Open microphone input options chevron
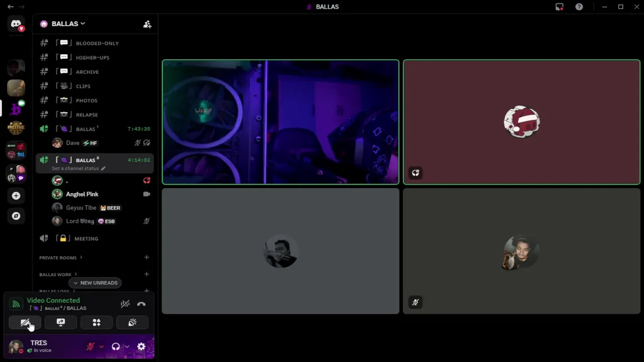644x362 pixels. point(101,346)
